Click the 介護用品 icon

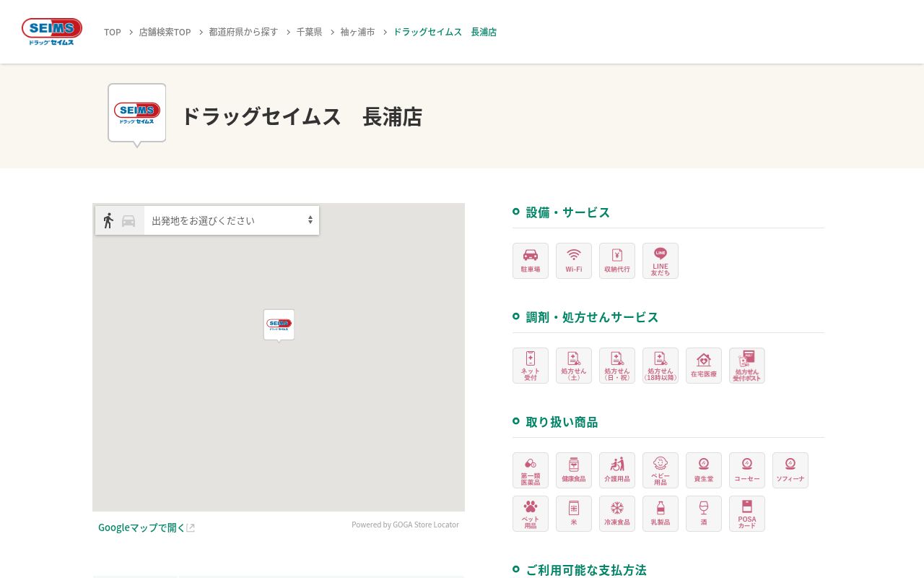617,470
